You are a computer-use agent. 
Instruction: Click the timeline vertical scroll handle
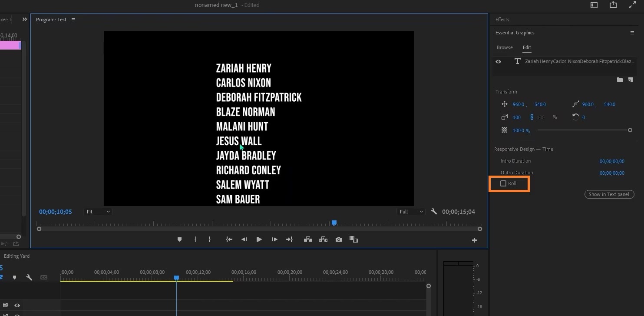tap(429, 286)
